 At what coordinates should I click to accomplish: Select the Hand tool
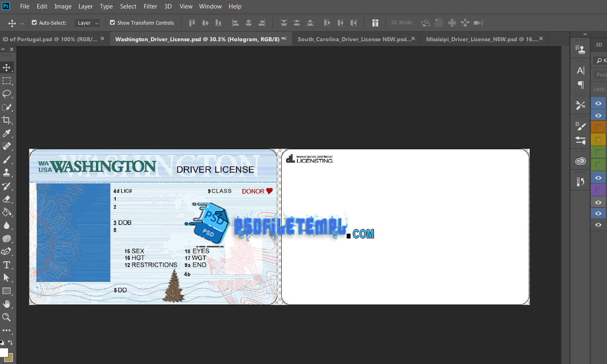[7, 304]
